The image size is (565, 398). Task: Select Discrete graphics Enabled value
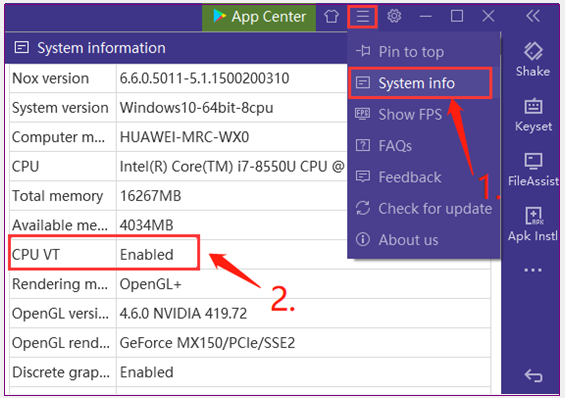click(x=147, y=372)
